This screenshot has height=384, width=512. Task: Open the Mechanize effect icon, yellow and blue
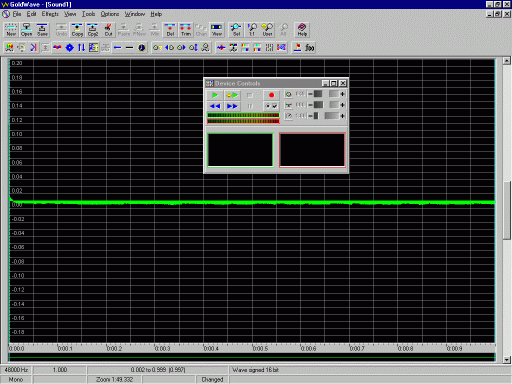pyautogui.click(x=93, y=48)
